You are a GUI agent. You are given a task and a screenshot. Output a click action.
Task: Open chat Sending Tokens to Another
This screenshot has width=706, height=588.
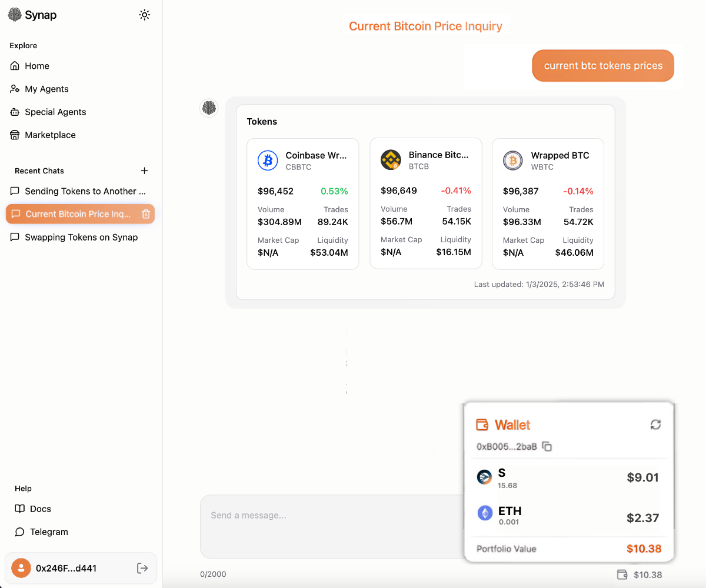coord(81,191)
